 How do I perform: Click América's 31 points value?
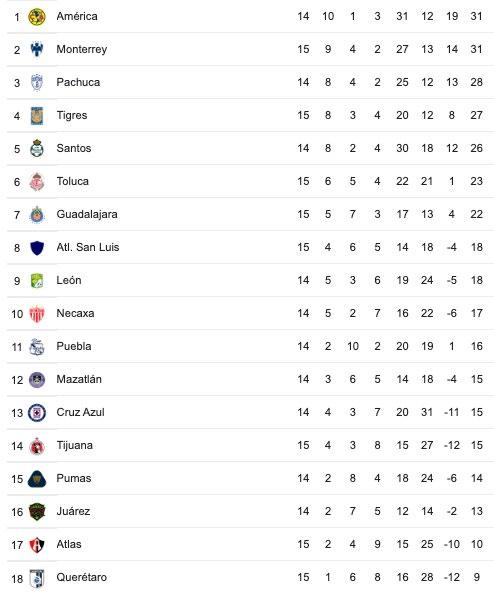coord(476,16)
